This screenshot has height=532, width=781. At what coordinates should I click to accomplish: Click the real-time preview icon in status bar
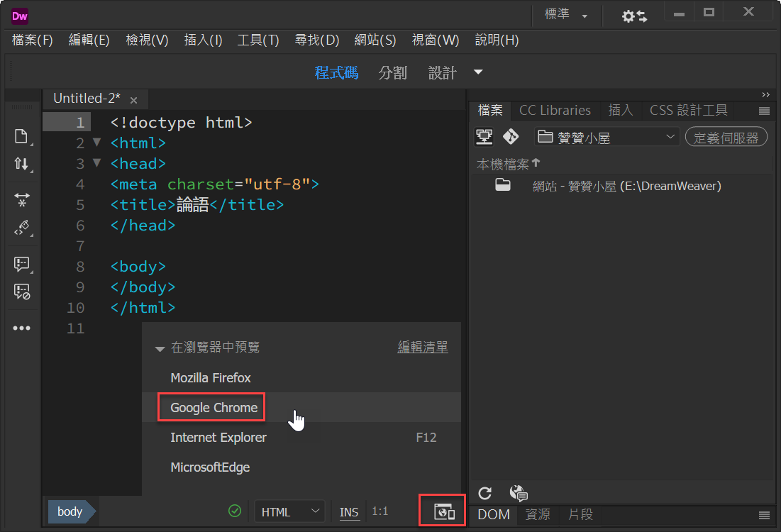(444, 511)
